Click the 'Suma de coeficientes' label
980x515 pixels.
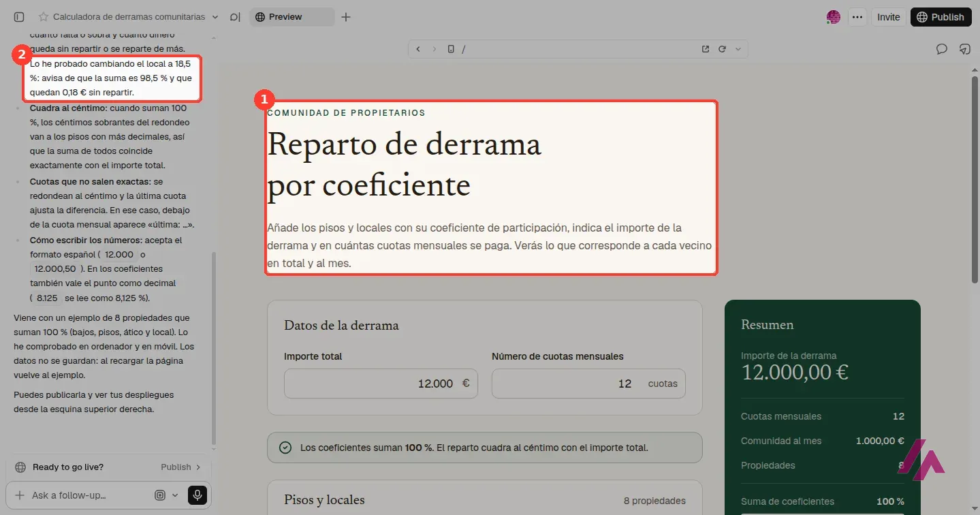coord(787,501)
